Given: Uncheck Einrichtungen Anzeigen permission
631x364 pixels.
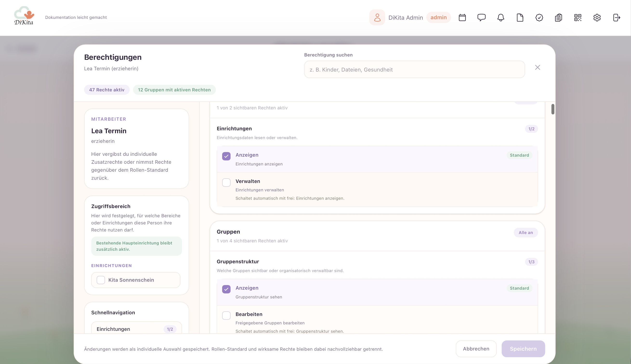Looking at the screenshot, I should click(x=226, y=156).
